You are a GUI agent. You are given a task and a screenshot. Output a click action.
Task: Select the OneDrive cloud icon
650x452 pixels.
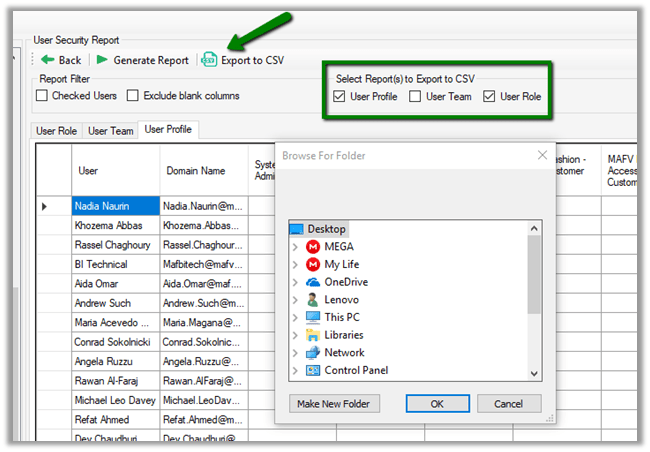pyautogui.click(x=313, y=282)
